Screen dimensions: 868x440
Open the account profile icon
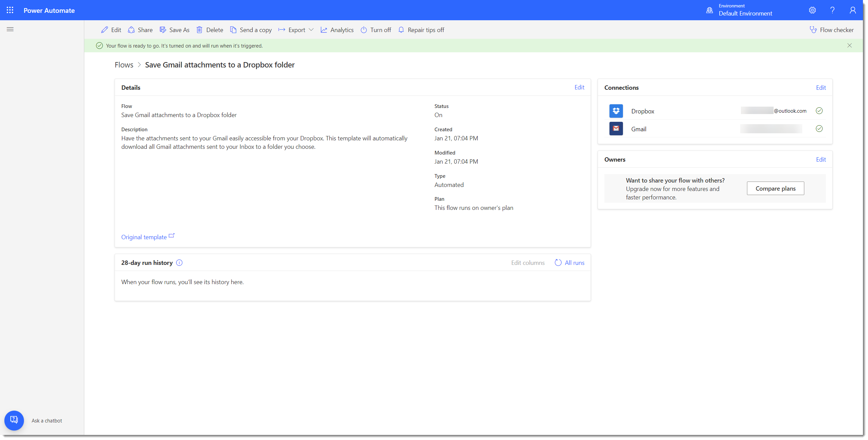point(852,10)
